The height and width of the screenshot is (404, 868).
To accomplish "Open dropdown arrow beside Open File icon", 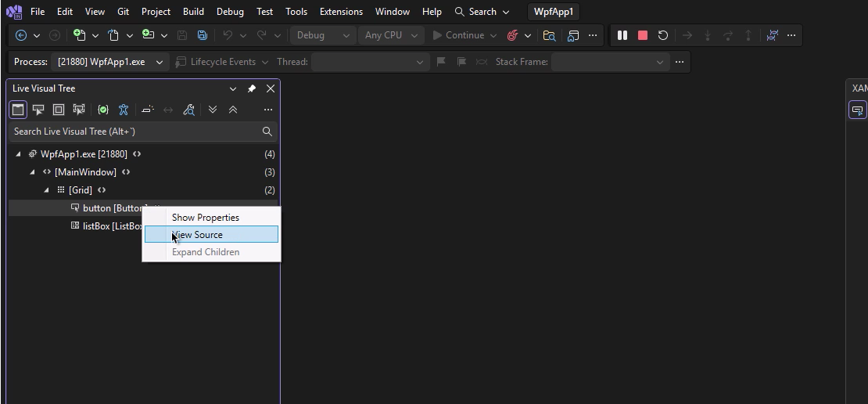I will click(130, 35).
